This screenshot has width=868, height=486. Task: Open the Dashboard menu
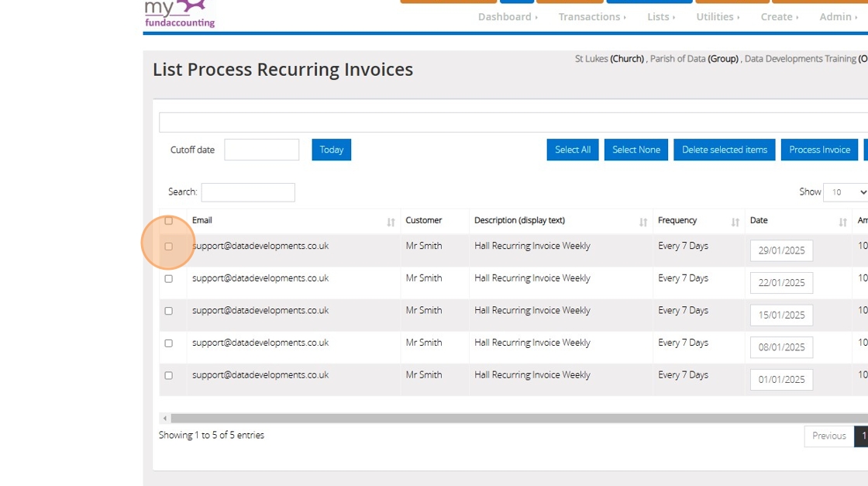(507, 17)
